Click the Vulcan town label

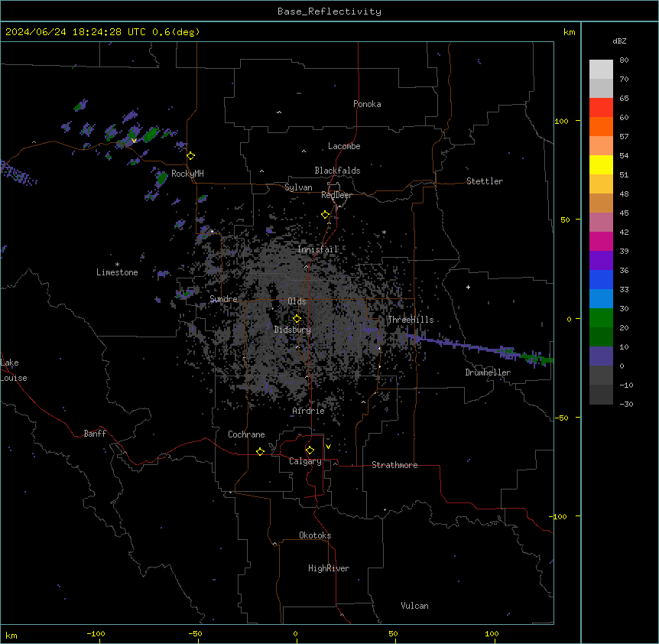click(x=415, y=606)
